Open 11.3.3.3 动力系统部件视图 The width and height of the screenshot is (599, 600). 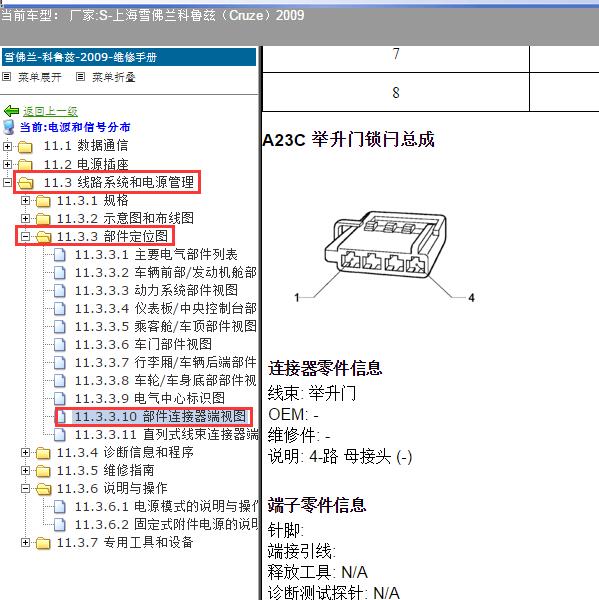tap(156, 290)
